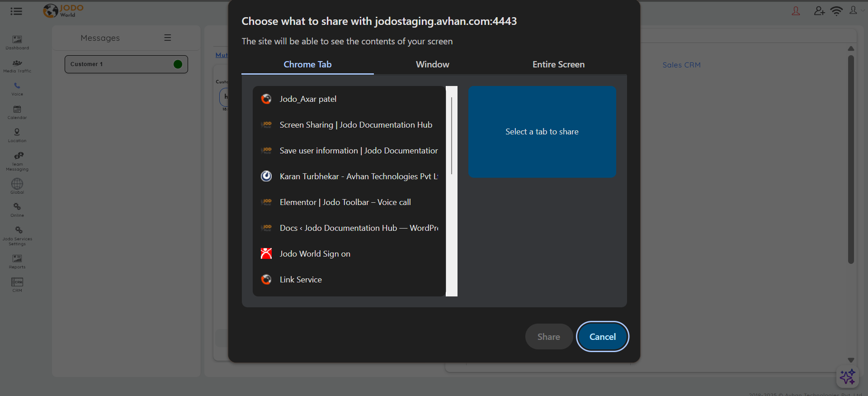Open the Messages hamburger menu
Screen dimensions: 868x396
coord(168,38)
